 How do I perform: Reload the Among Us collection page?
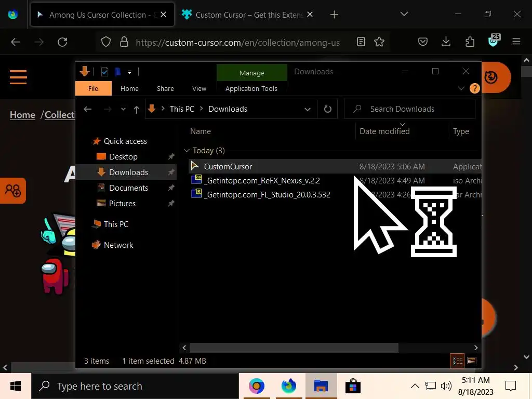pos(62,42)
